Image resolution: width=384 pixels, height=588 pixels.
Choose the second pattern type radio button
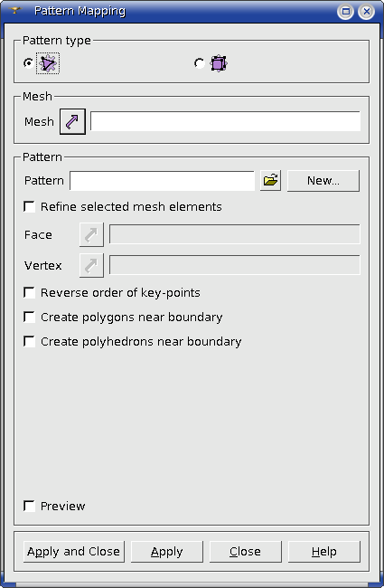200,63
